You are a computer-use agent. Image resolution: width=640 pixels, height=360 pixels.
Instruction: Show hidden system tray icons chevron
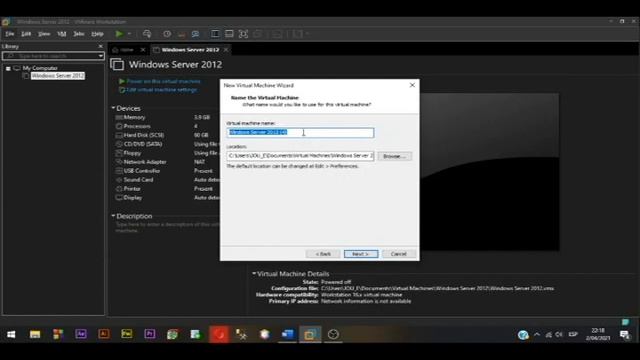tap(537, 335)
